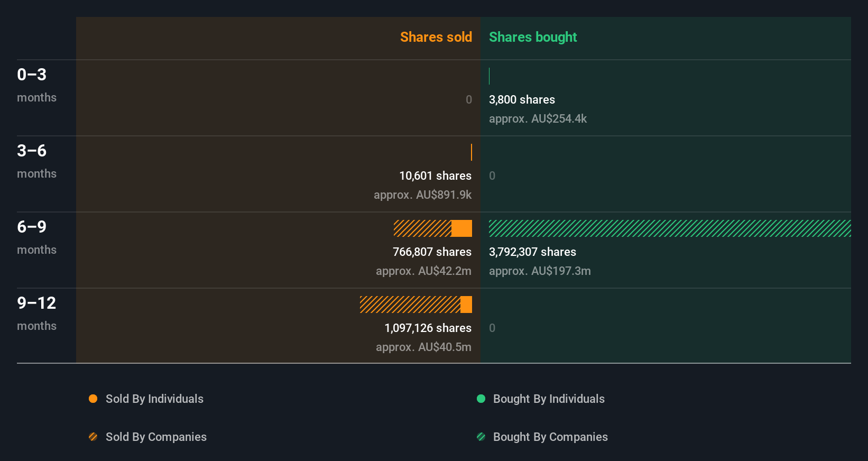Viewport: 868px width, 461px height.
Task: Click the hatched Sold By Companies legend icon
Action: pyautogui.click(x=93, y=437)
